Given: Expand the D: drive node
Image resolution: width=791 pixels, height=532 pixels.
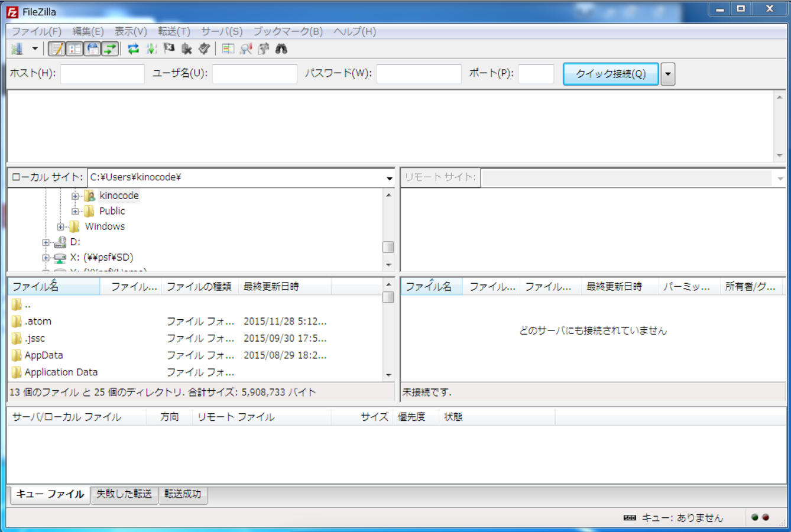Looking at the screenshot, I should tap(46, 242).
